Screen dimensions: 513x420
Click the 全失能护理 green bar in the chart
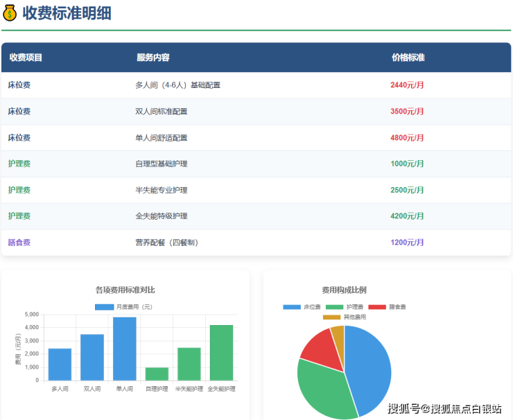click(x=221, y=352)
